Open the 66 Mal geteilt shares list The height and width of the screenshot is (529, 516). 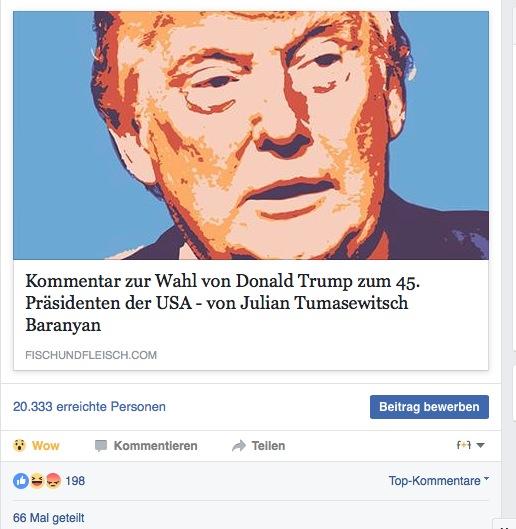49,518
